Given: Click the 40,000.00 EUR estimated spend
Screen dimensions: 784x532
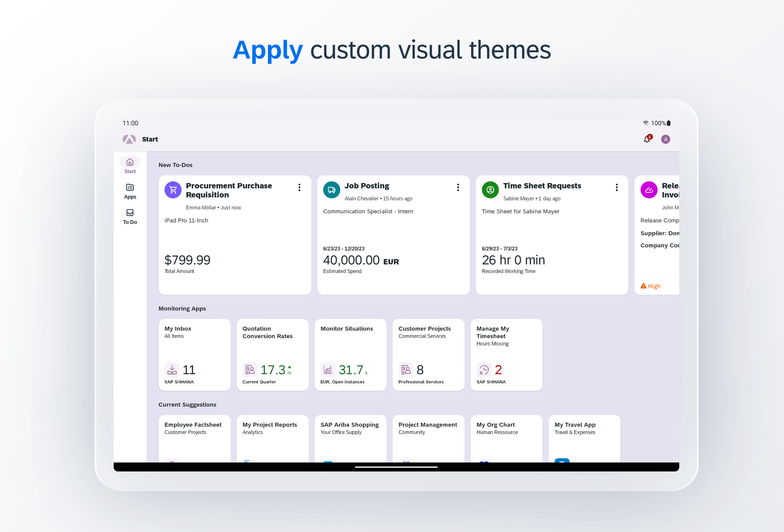Looking at the screenshot, I should click(x=361, y=260).
